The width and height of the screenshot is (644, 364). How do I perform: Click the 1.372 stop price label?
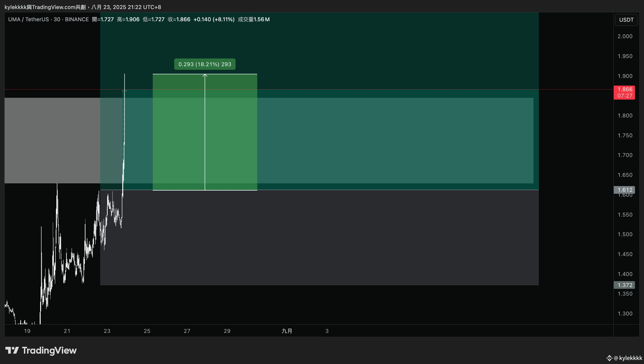point(624,285)
